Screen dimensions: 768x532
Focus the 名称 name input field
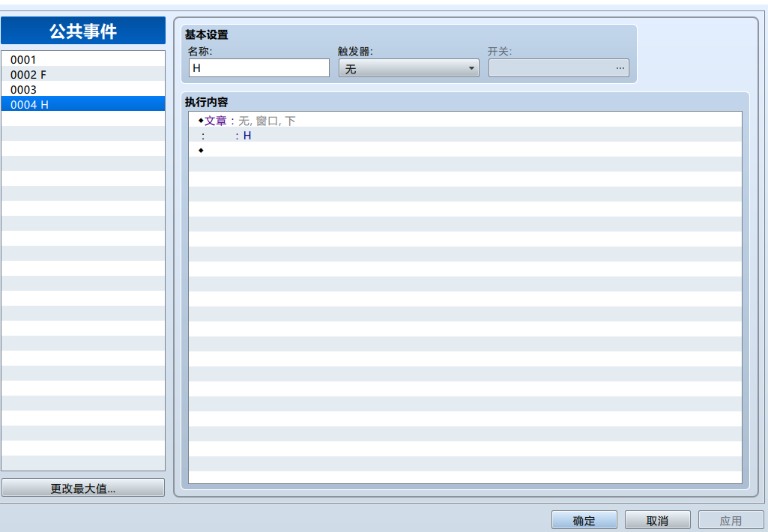259,68
